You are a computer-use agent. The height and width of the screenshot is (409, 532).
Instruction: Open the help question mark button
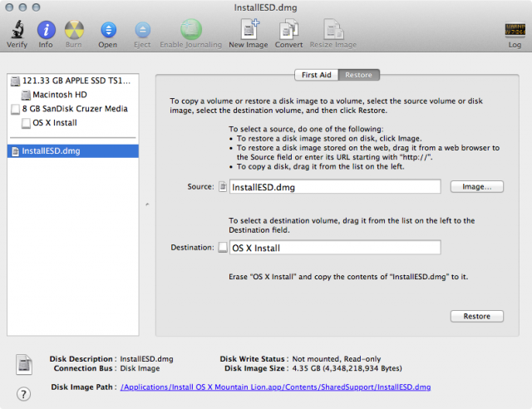pyautogui.click(x=23, y=394)
